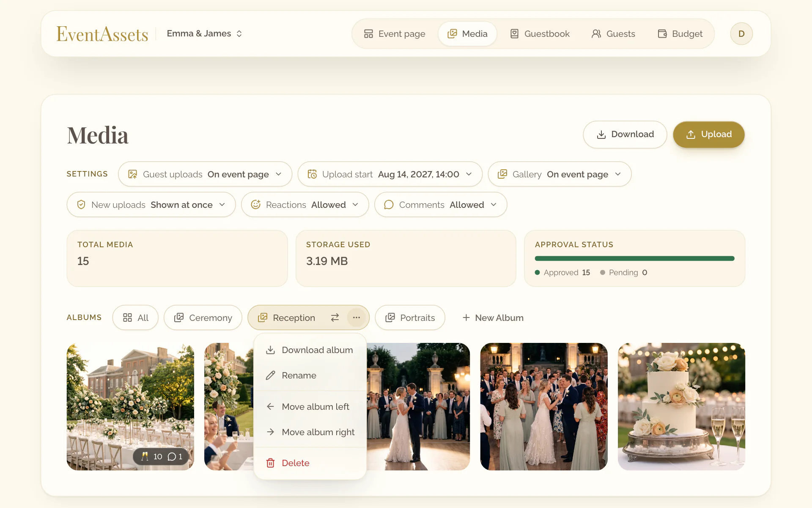The width and height of the screenshot is (812, 508).
Task: Click the three-dot menu on Reception album
Action: (357, 317)
